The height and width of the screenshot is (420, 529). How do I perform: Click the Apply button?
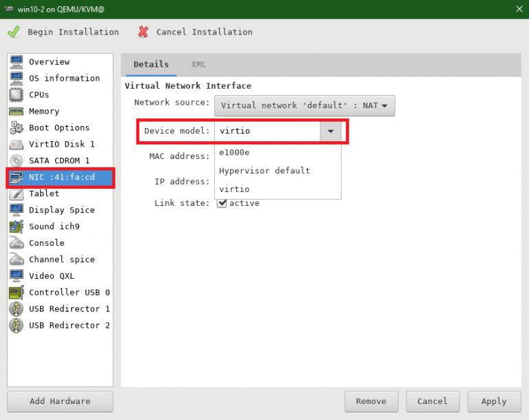click(x=493, y=401)
